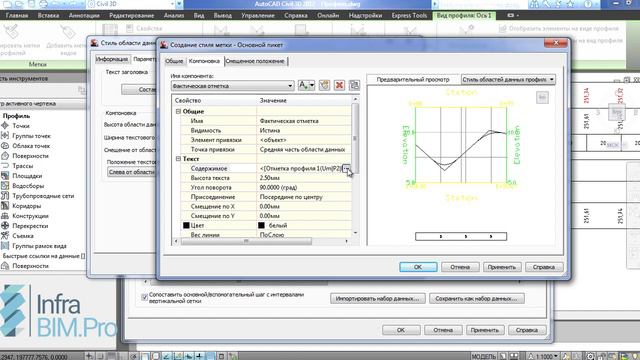Click Отмена in label style dialog
The height and width of the screenshot is (360, 640).
tap(460, 267)
